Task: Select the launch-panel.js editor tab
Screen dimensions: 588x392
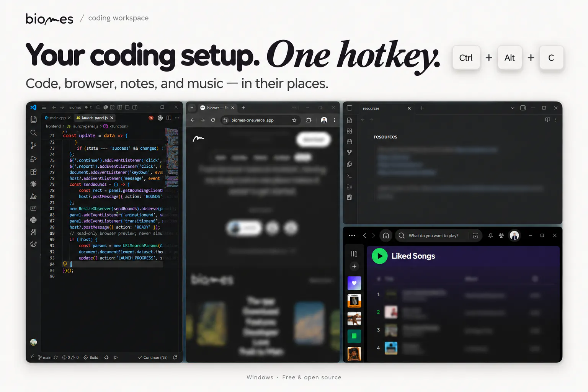Action: 95,118
